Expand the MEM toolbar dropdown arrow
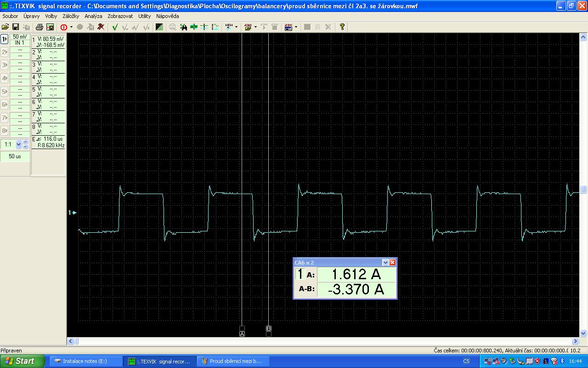588x368 pixels. 236,27
